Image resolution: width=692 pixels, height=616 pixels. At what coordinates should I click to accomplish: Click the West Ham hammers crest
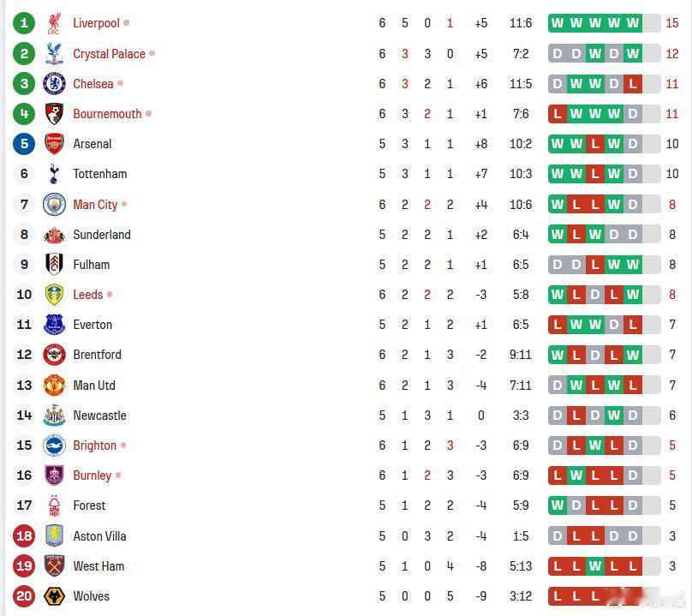pyautogui.click(x=54, y=566)
